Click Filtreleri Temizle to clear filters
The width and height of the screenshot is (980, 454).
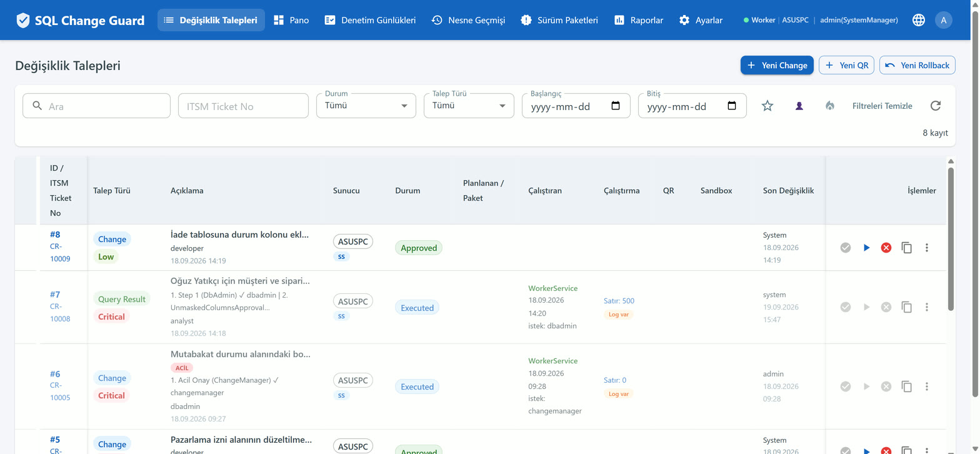pyautogui.click(x=882, y=106)
